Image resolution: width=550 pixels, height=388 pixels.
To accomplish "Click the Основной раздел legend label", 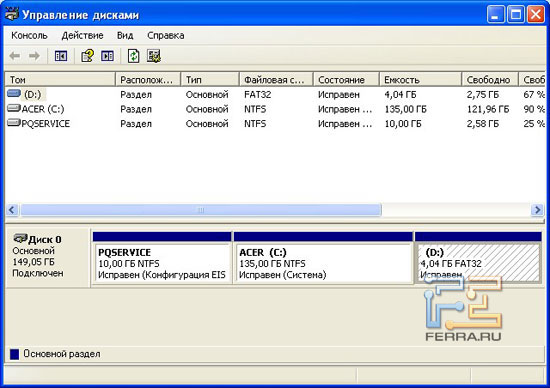I will [62, 354].
